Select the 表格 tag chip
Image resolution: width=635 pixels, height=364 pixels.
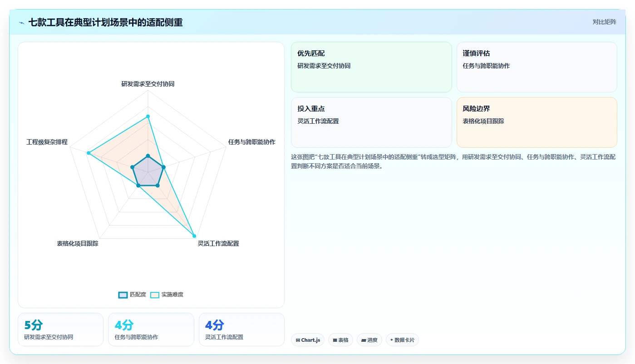pyautogui.click(x=340, y=340)
